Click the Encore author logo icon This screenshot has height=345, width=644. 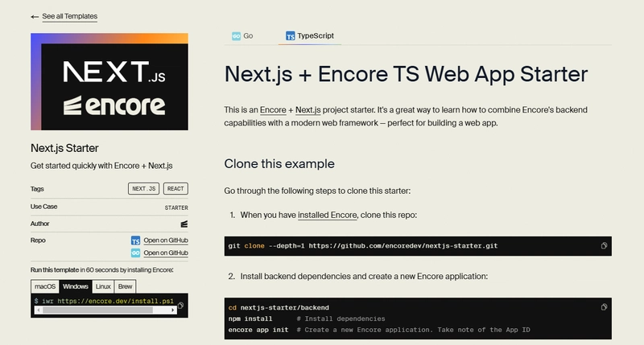coord(184,224)
